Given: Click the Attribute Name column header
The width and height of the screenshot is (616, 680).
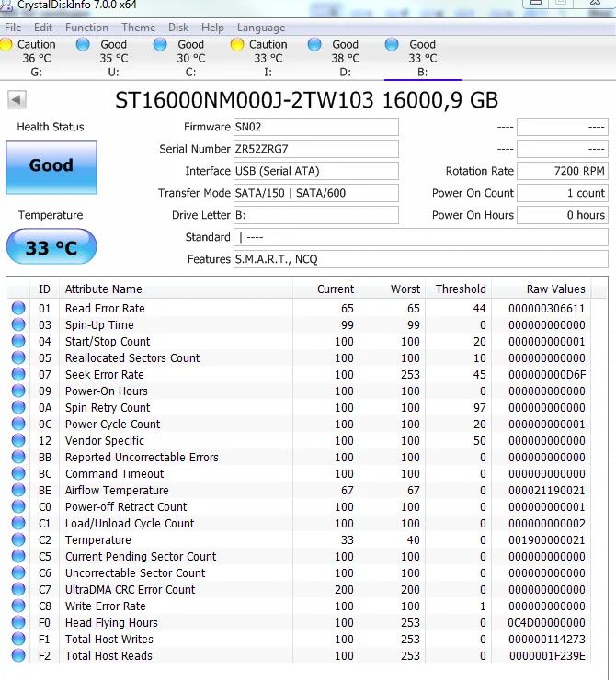Looking at the screenshot, I should (176, 289).
